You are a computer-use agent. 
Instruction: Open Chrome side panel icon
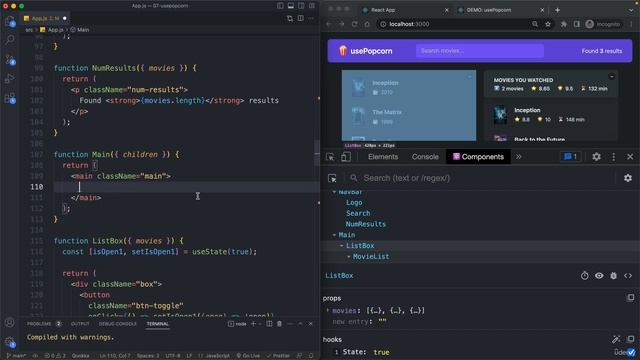point(576,24)
